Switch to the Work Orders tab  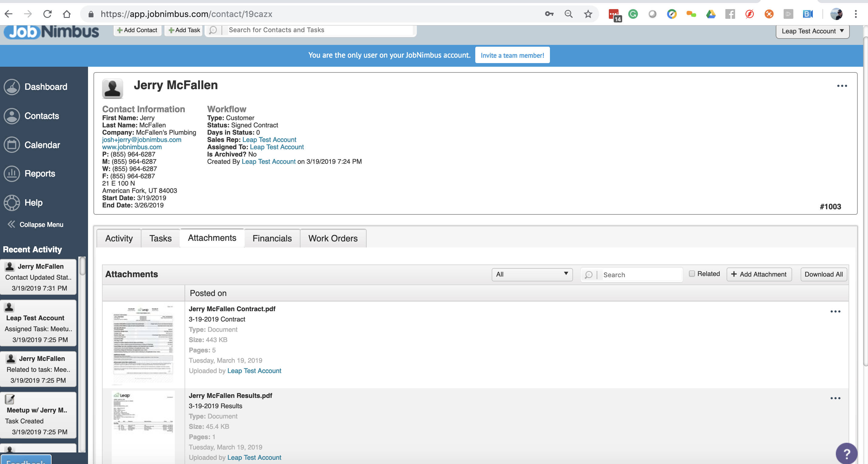(x=333, y=238)
